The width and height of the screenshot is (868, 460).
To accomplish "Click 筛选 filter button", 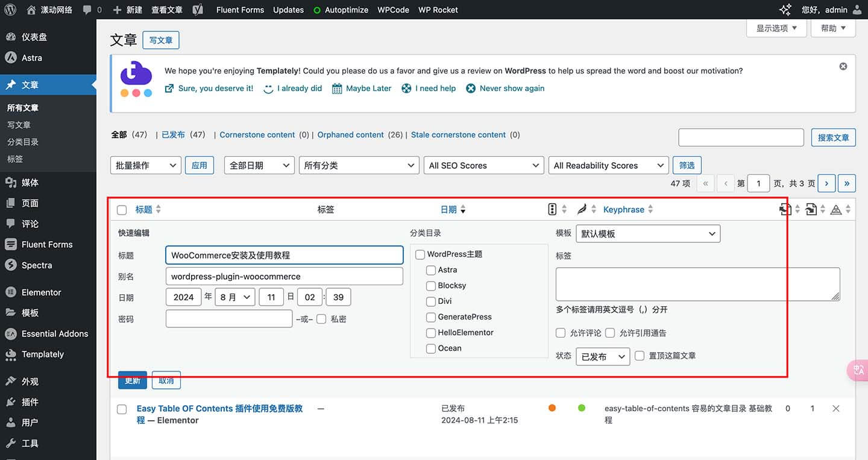I will pyautogui.click(x=687, y=165).
